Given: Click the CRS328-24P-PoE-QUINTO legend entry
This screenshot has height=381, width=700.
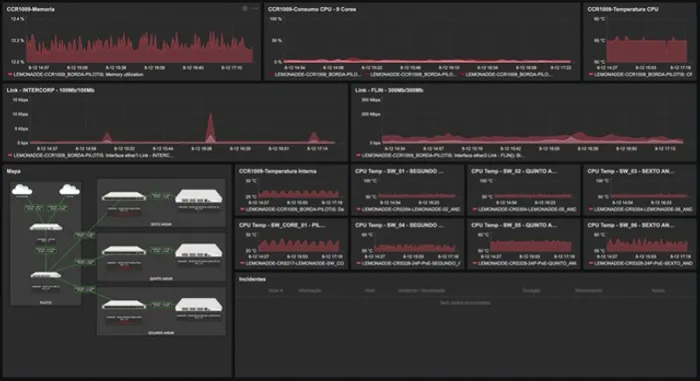Looking at the screenshot, I should pos(525,264).
